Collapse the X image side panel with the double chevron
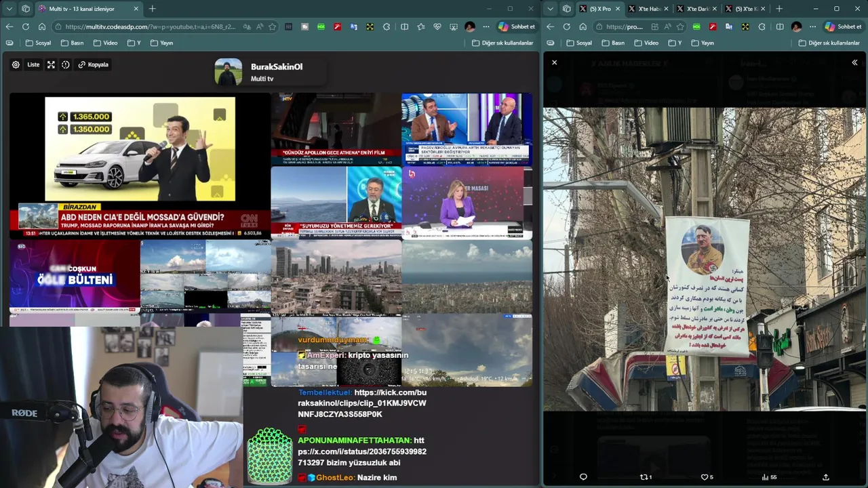The image size is (868, 488). (x=854, y=62)
